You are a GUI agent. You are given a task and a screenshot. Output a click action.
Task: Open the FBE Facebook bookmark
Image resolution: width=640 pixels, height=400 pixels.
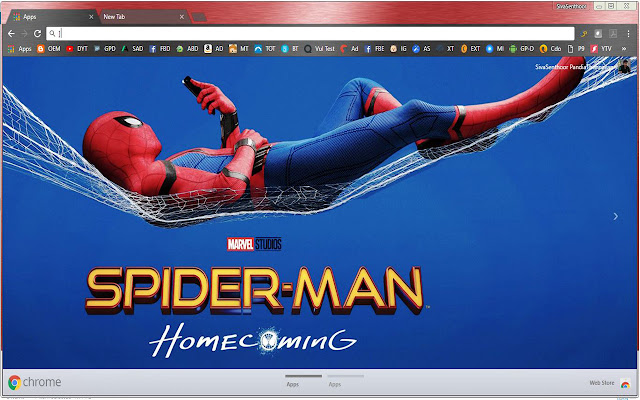pyautogui.click(x=374, y=49)
